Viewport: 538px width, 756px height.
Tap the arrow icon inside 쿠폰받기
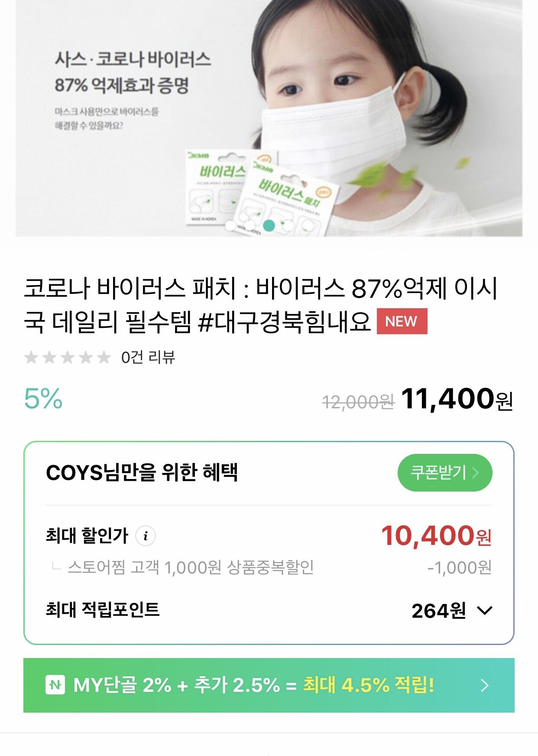(x=476, y=472)
